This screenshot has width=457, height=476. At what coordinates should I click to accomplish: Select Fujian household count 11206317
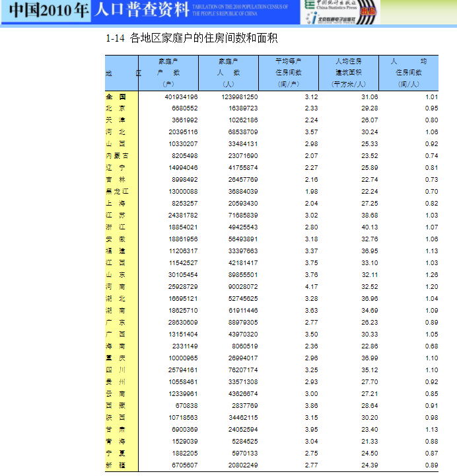(183, 251)
